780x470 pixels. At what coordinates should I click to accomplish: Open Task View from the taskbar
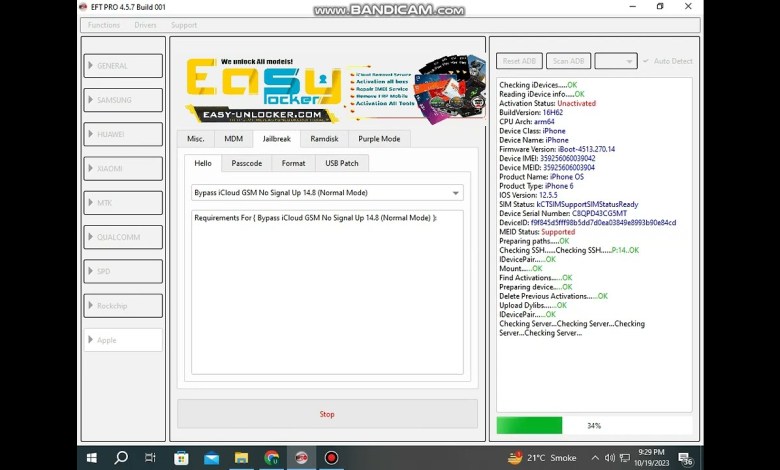click(150, 458)
